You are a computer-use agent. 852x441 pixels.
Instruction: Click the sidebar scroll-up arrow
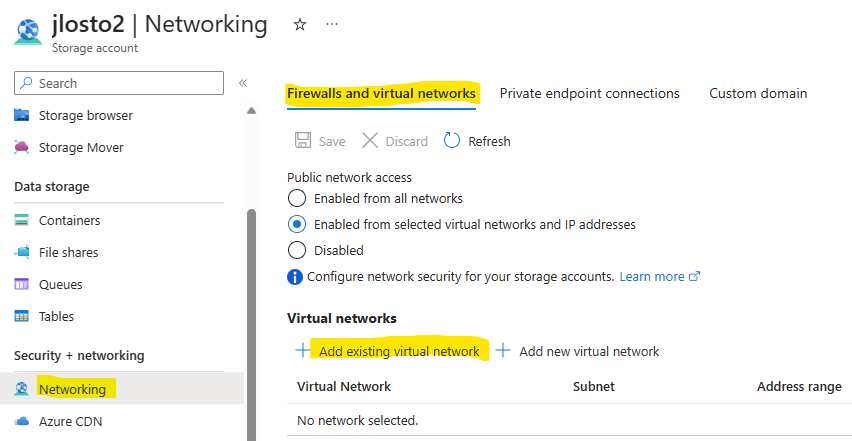click(x=251, y=111)
